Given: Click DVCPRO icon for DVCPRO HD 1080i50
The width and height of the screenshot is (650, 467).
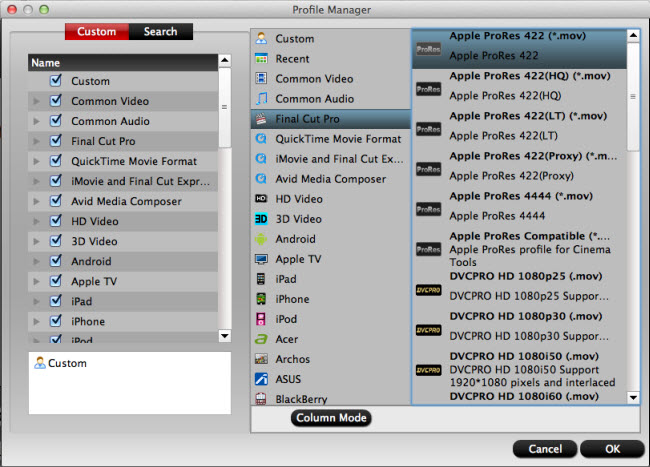Looking at the screenshot, I should click(429, 370).
